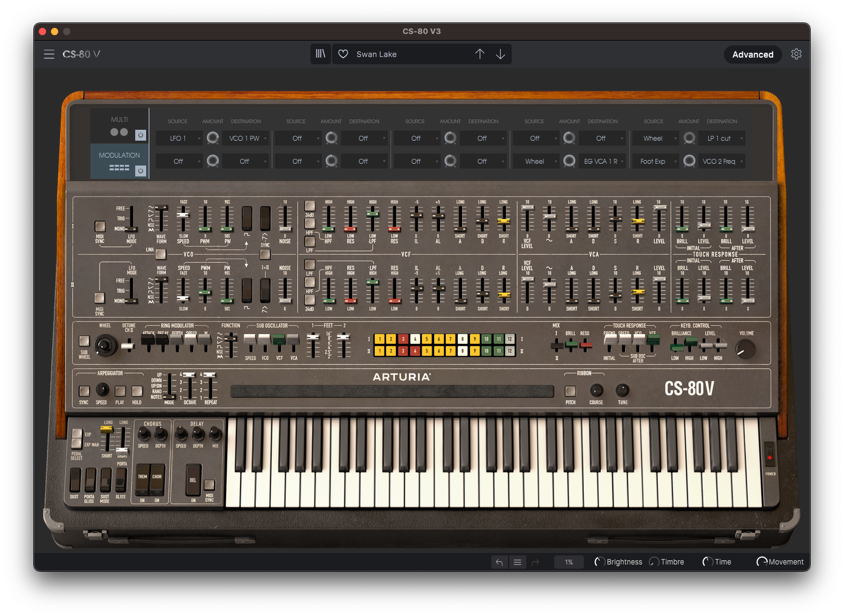Toggle the Arpeggiator Hold button
The image size is (844, 616).
pyautogui.click(x=137, y=391)
